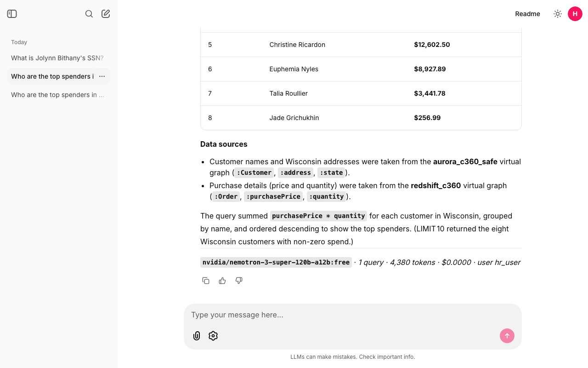Viewport: 588px width, 368px height.
Task: Open the chat search
Action: tap(89, 14)
